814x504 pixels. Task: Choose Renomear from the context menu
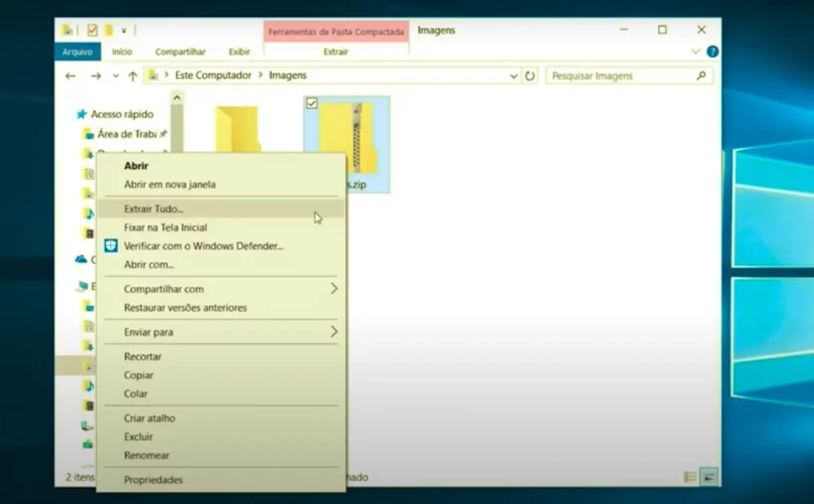click(x=147, y=456)
